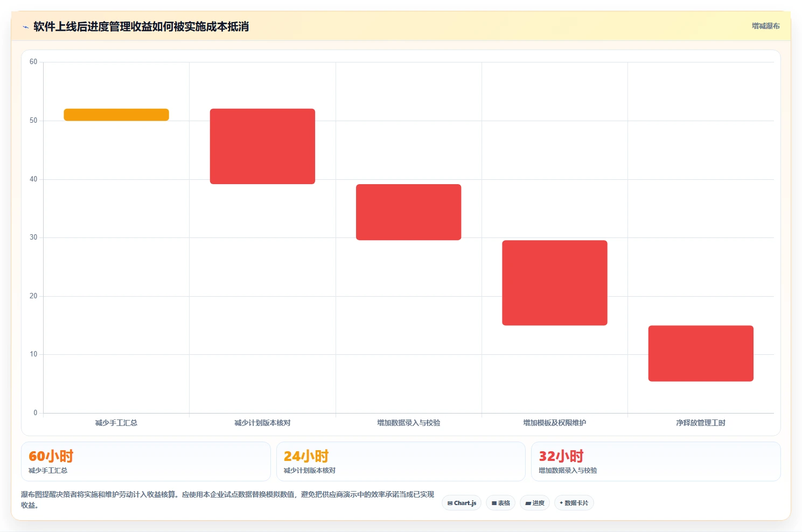This screenshot has height=532, width=802.
Task: Select the 表格 tag chip
Action: (x=501, y=503)
